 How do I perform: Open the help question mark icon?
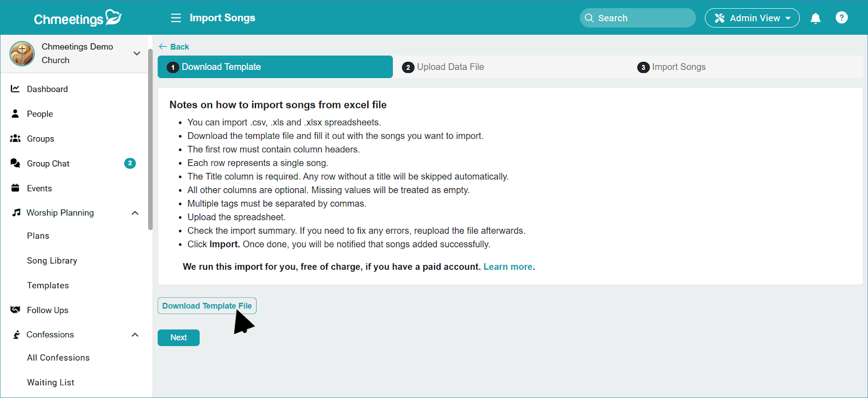tap(841, 18)
